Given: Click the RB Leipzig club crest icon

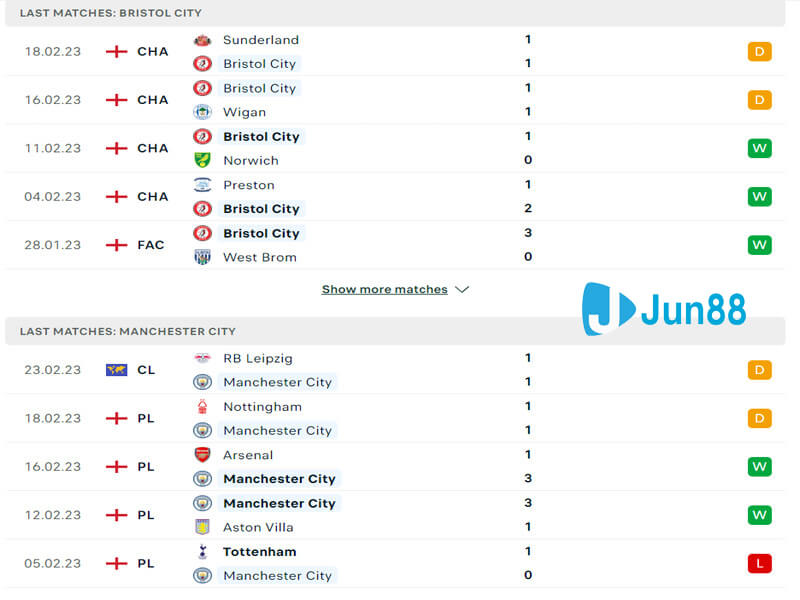Looking at the screenshot, I should point(202,358).
